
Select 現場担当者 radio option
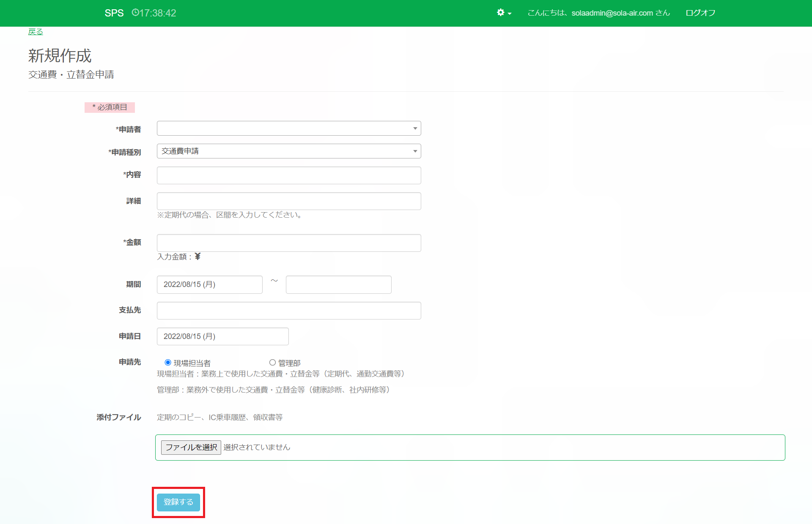(x=168, y=363)
